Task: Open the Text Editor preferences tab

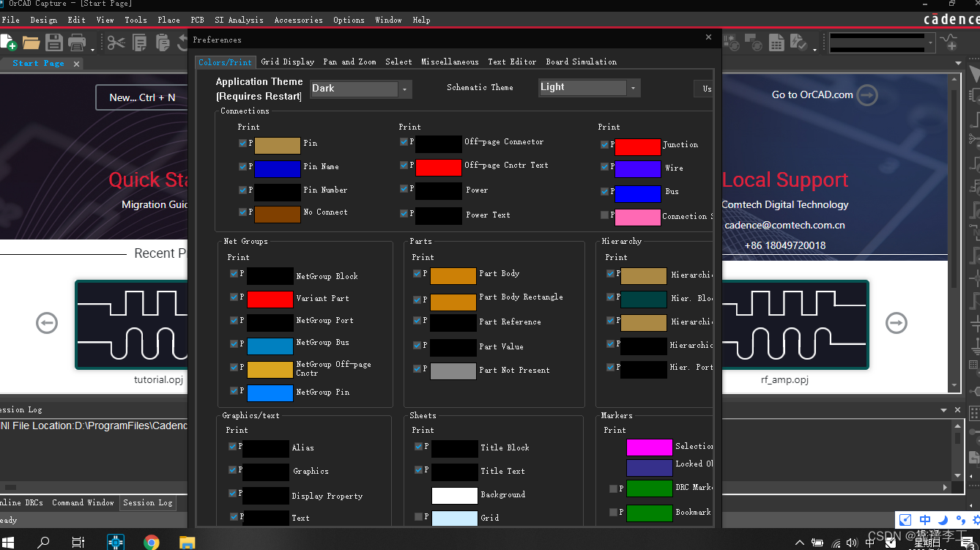Action: tap(512, 62)
